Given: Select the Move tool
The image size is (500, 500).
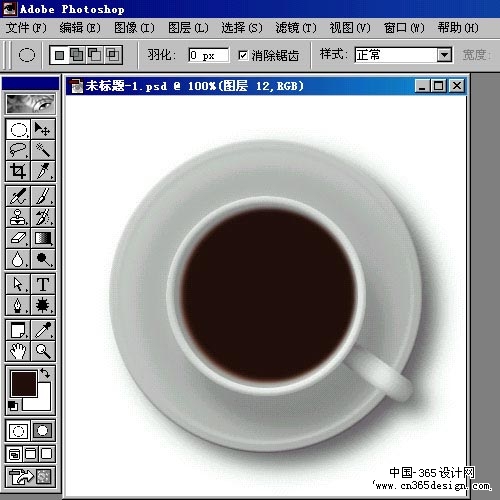Looking at the screenshot, I should click(x=43, y=129).
